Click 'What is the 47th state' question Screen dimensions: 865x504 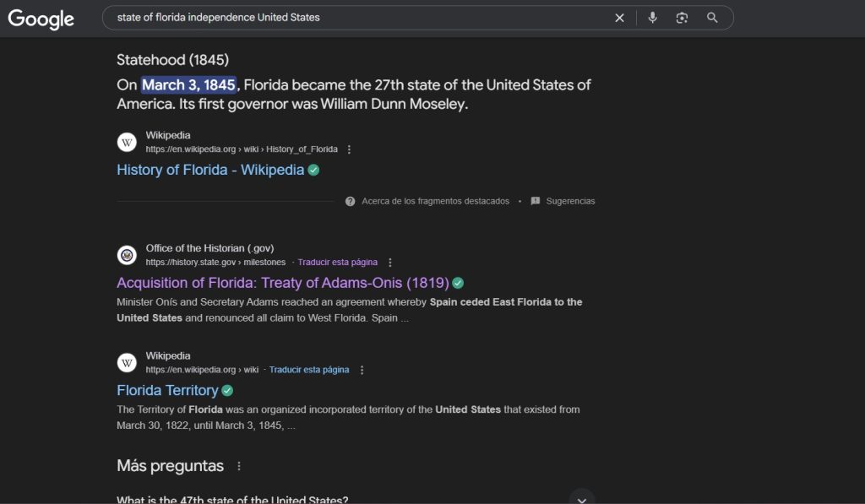[232, 499]
